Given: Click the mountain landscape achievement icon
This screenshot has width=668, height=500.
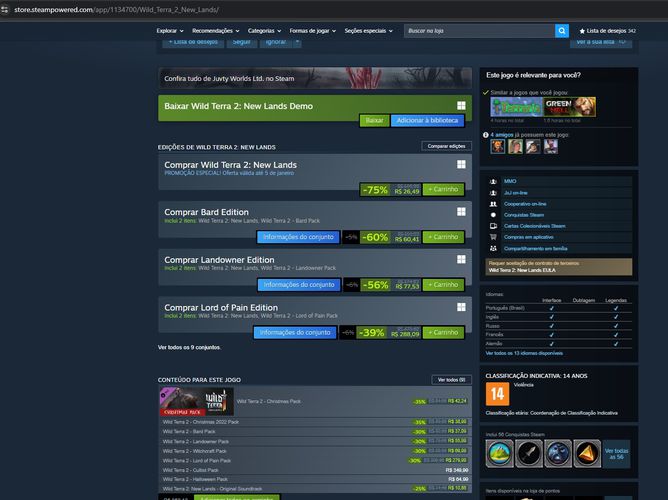Looking at the screenshot, I should point(499,454).
